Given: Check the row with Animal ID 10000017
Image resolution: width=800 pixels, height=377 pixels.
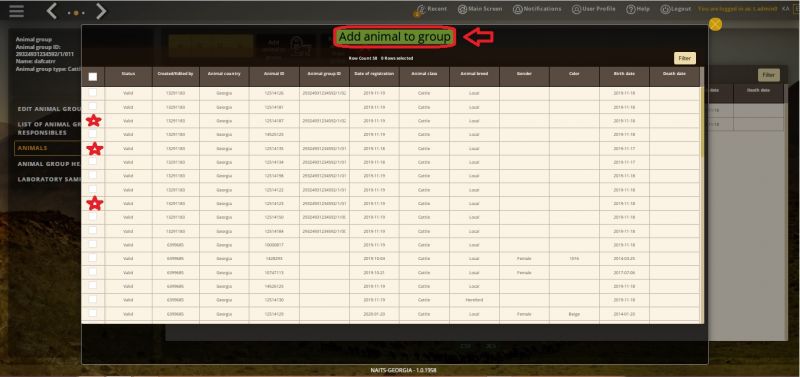Looking at the screenshot, I should (x=92, y=244).
